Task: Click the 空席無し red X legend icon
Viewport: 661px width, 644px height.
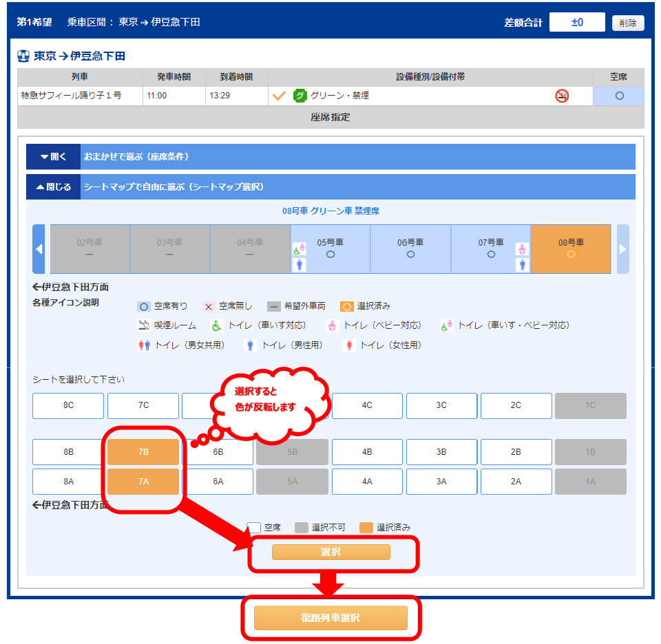Action: [x=209, y=307]
